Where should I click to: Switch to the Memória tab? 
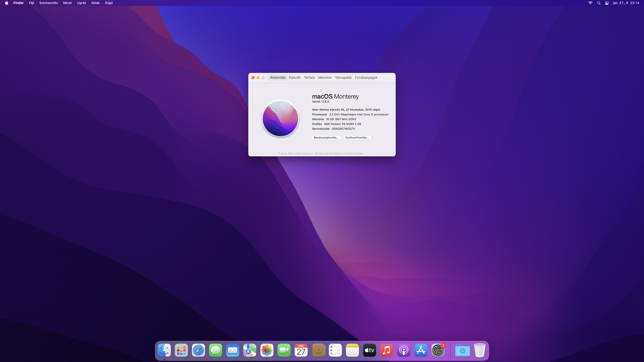coord(325,78)
